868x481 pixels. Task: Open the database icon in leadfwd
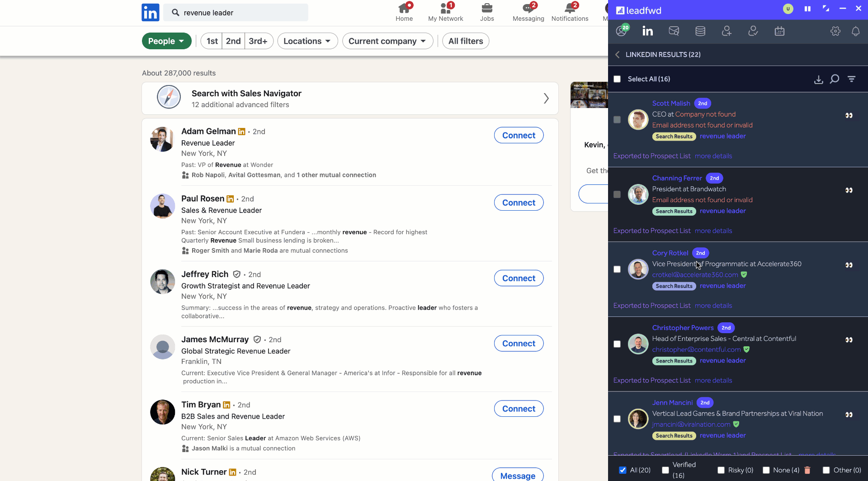[x=700, y=31]
